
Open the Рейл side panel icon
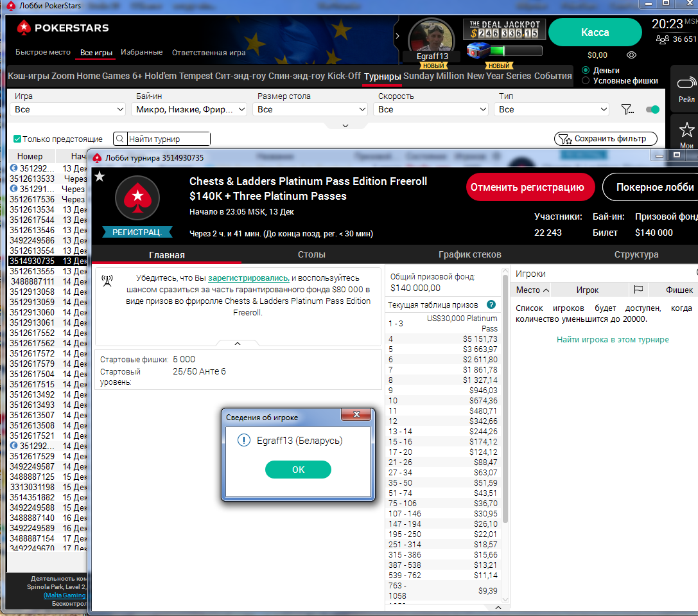coord(686,89)
